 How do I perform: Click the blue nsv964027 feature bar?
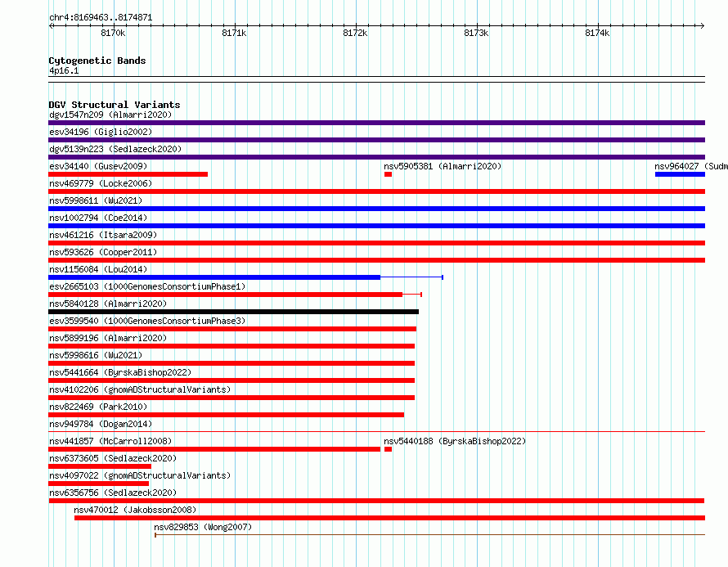(681, 174)
